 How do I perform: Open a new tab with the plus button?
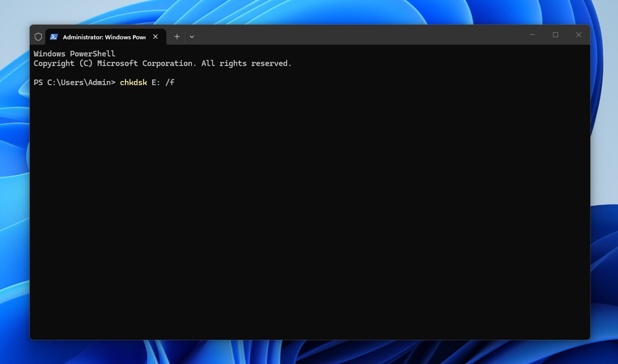tap(177, 37)
